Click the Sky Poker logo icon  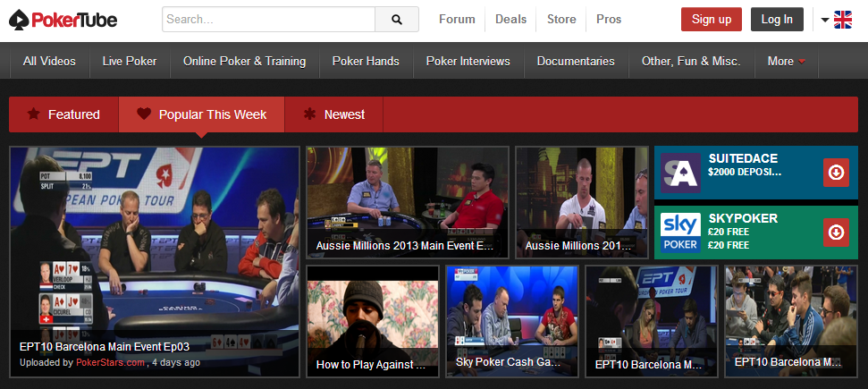(680, 233)
